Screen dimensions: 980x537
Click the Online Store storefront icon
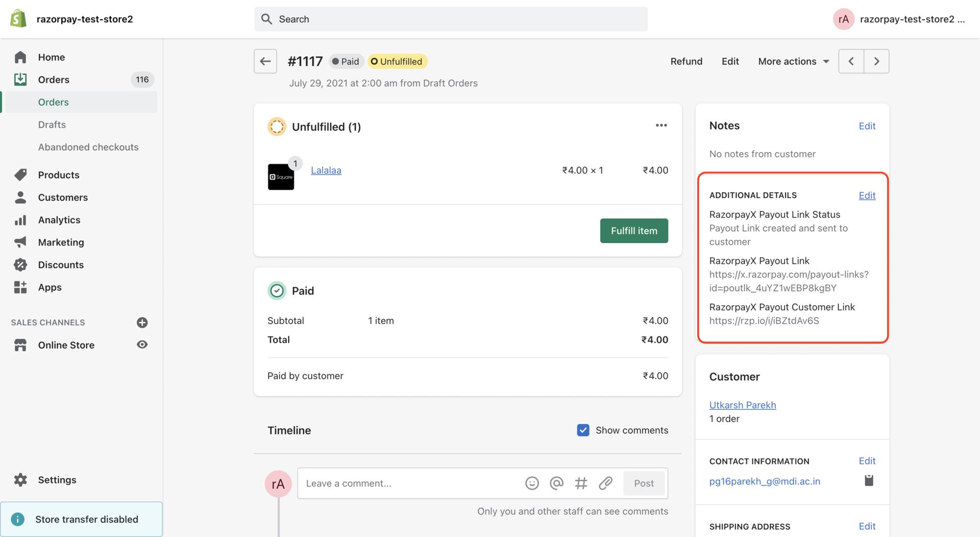pos(20,345)
